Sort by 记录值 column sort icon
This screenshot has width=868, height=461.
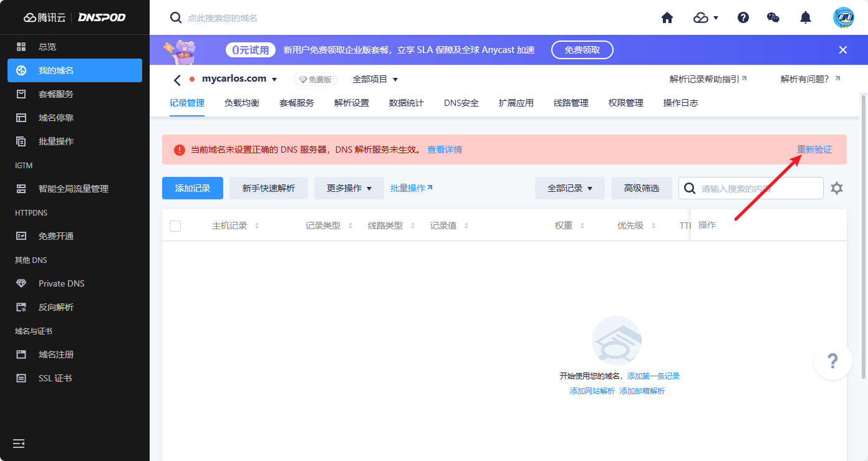(x=466, y=226)
